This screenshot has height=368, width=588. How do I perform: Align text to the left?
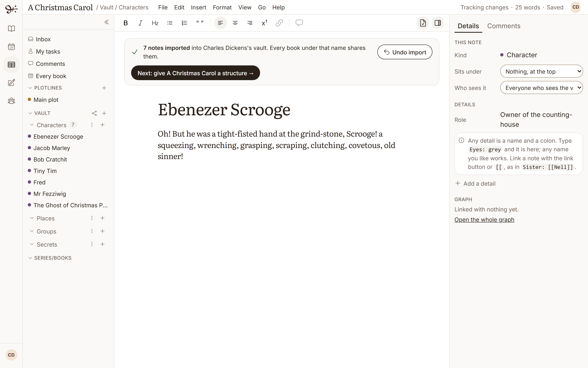click(220, 23)
